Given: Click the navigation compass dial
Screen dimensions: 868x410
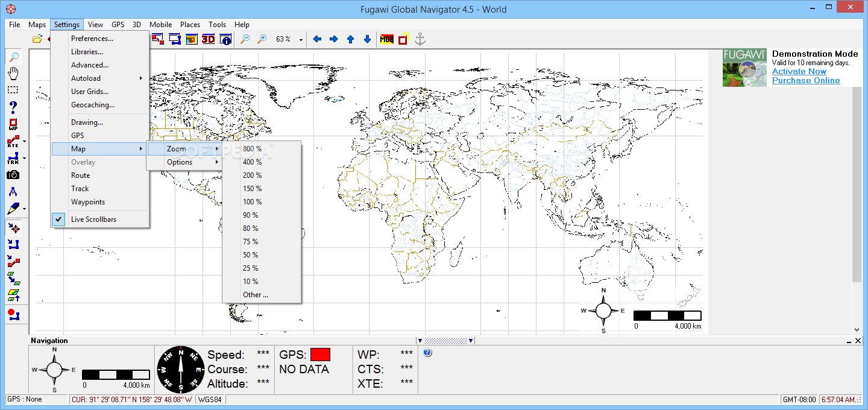Looking at the screenshot, I should point(181,370).
